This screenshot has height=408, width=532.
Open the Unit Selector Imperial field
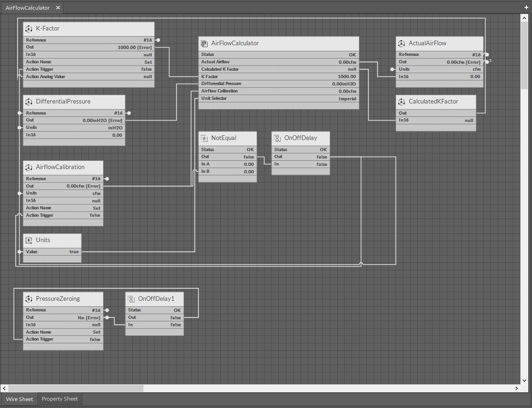pyautogui.click(x=347, y=98)
